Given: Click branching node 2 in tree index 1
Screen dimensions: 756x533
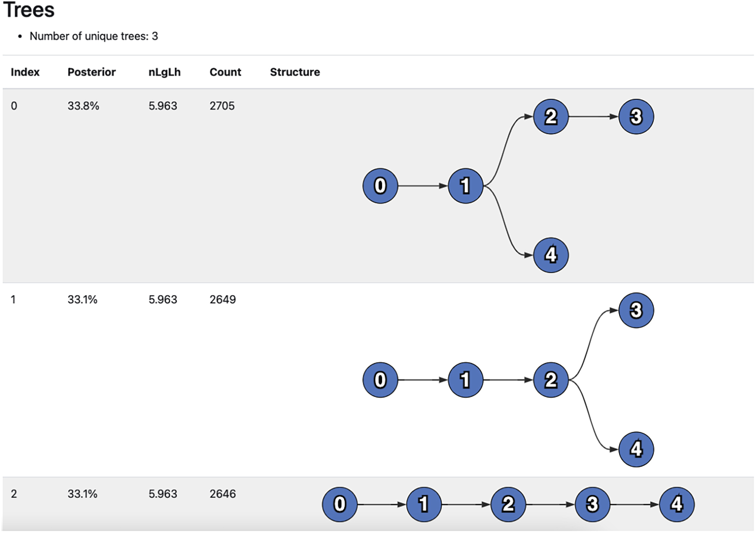Looking at the screenshot, I should (551, 380).
